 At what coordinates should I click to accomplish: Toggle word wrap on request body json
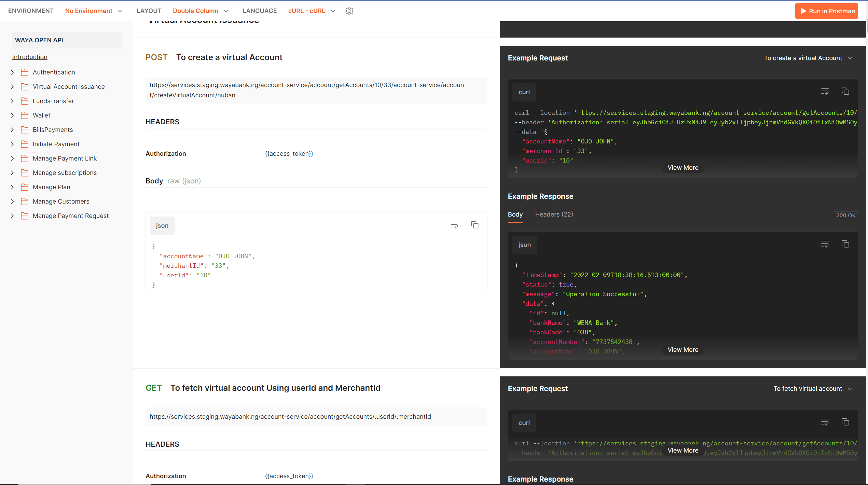point(454,225)
